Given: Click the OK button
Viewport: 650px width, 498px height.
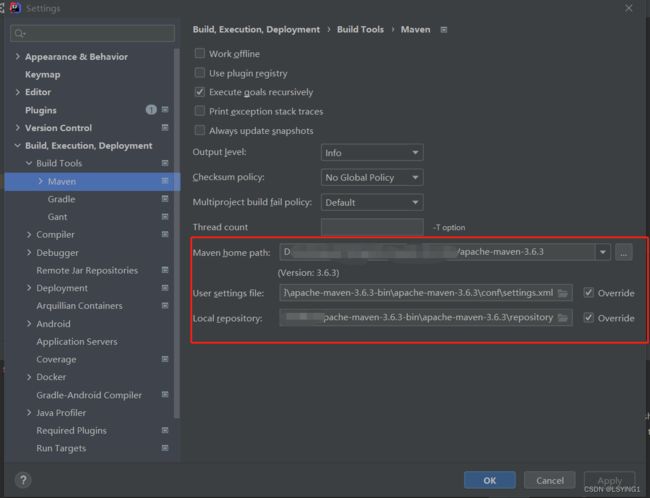Looking at the screenshot, I should 490,480.
